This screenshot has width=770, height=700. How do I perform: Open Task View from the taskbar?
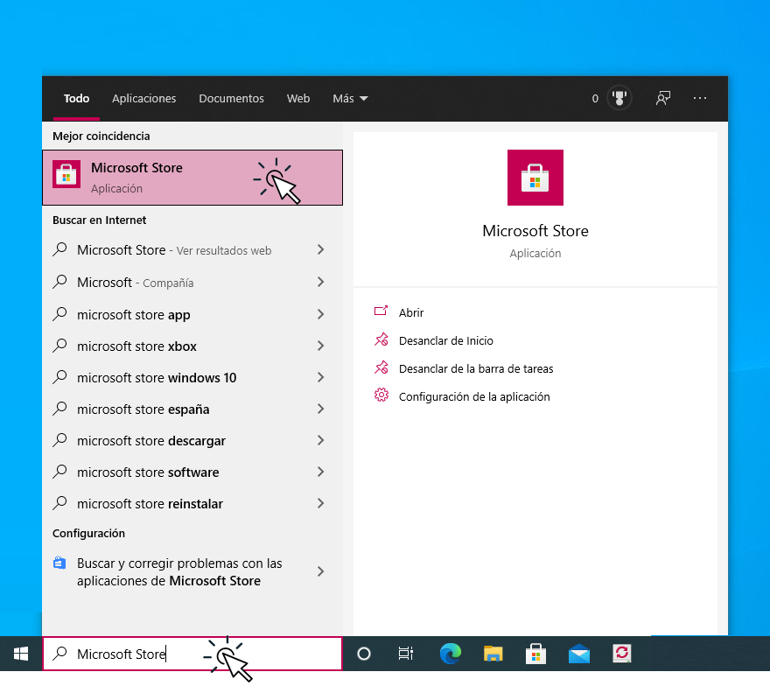tap(406, 654)
